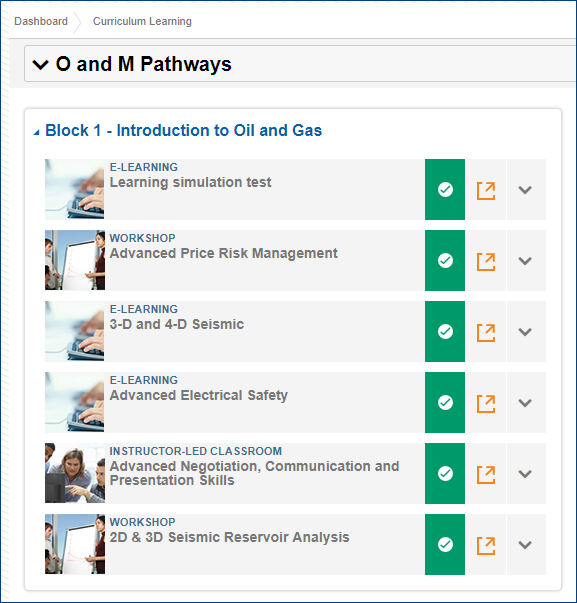The height and width of the screenshot is (603, 577).
Task: Open the 3-D and 4-D Seismic title
Action: [177, 324]
